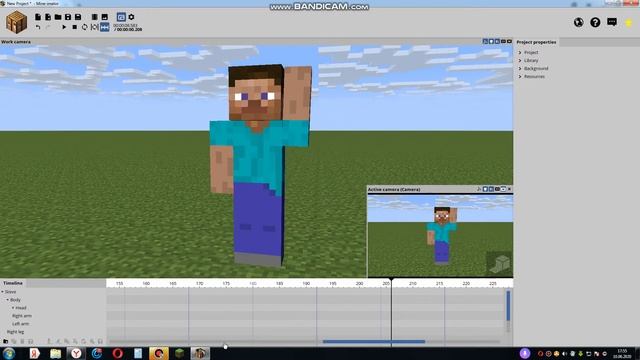Collapse the Body item in the timeline tree
The image size is (640, 360).
pyautogui.click(x=8, y=300)
